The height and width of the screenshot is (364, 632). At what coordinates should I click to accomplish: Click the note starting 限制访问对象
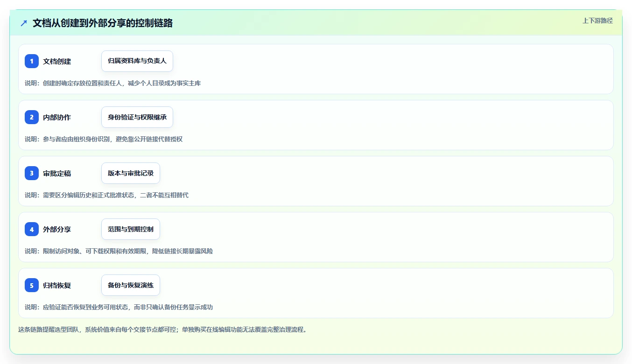119,251
